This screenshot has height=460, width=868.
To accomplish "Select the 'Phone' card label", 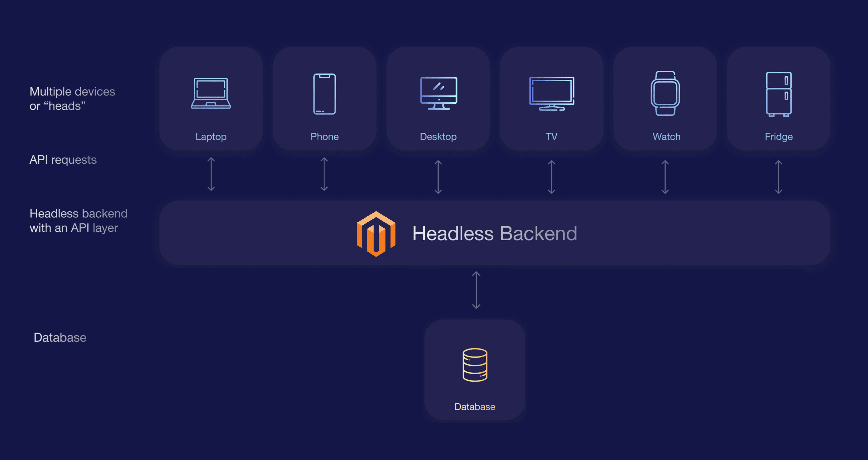I will tap(324, 137).
